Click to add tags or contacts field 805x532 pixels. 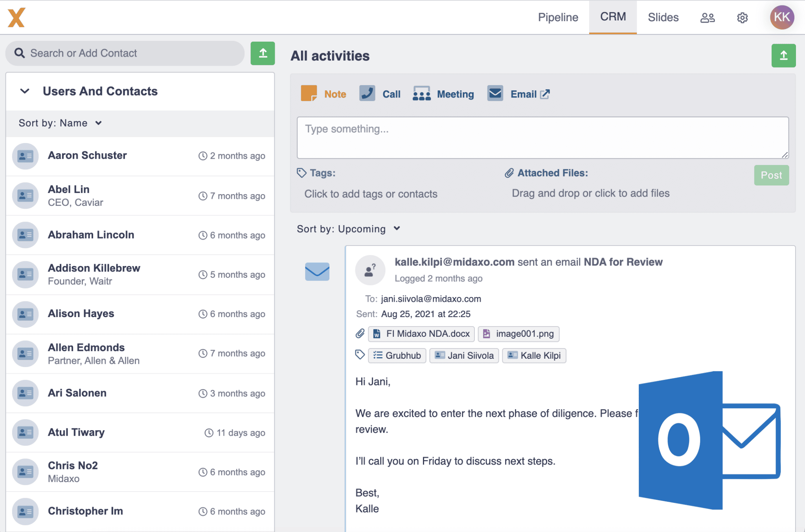[x=371, y=194]
